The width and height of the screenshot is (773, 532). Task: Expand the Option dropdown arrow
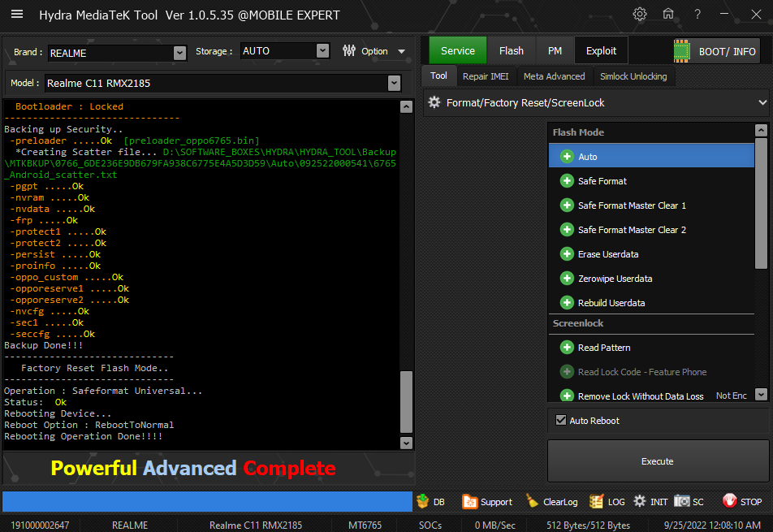point(402,51)
